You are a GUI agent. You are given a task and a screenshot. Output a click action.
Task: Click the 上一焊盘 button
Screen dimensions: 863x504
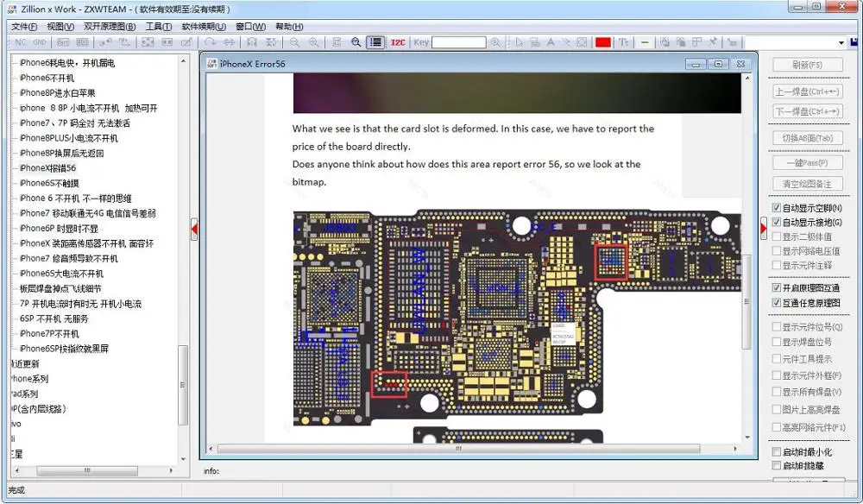pos(808,91)
